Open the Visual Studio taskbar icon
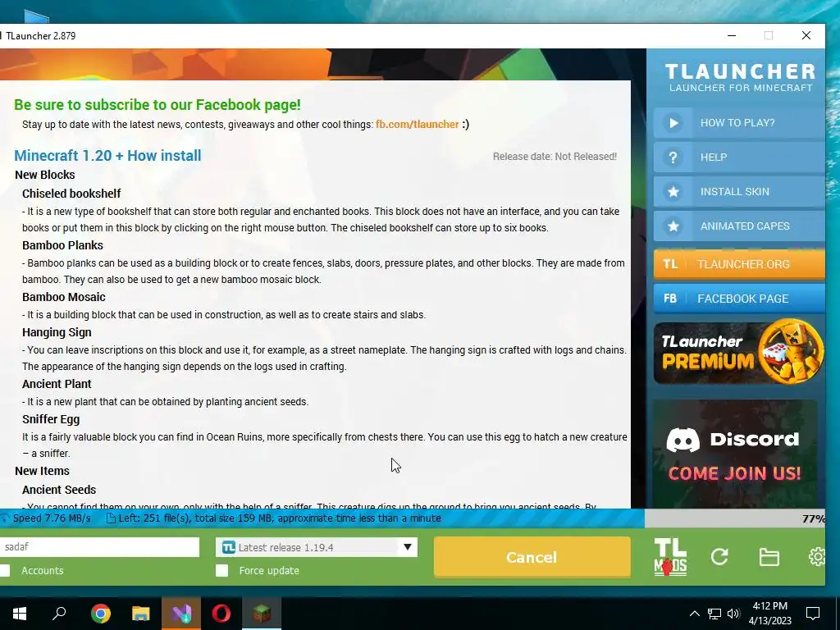This screenshot has height=630, width=840. [181, 614]
